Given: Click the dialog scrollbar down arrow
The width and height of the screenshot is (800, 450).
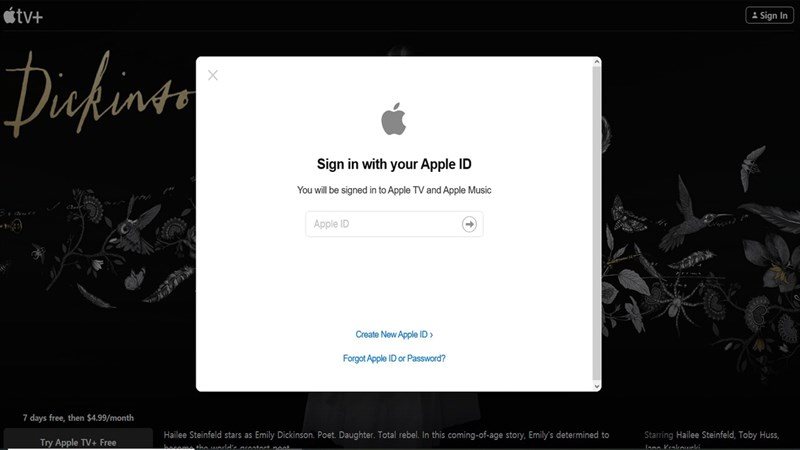Looking at the screenshot, I should (596, 386).
